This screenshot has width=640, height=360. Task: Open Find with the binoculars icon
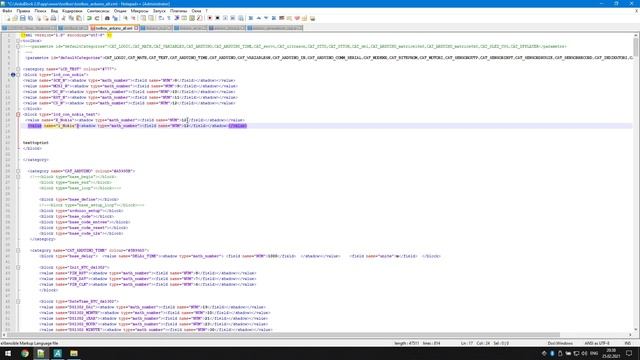107,18
